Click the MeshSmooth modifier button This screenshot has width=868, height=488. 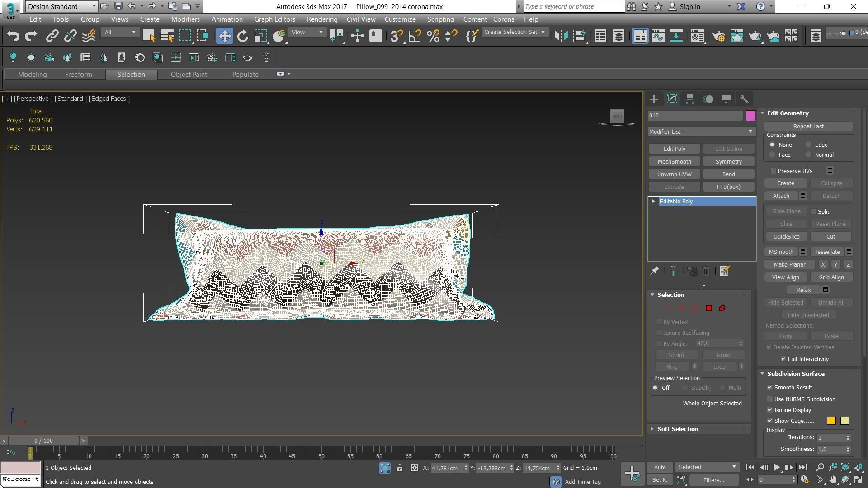(x=674, y=162)
